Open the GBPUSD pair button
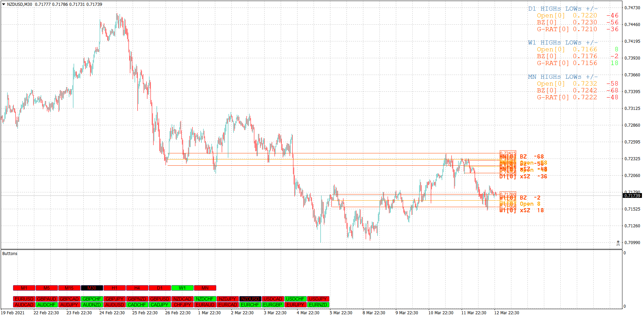 pos(160,299)
